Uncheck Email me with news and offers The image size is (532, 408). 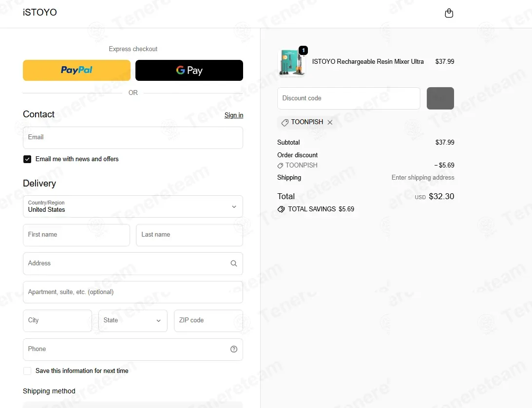(27, 159)
